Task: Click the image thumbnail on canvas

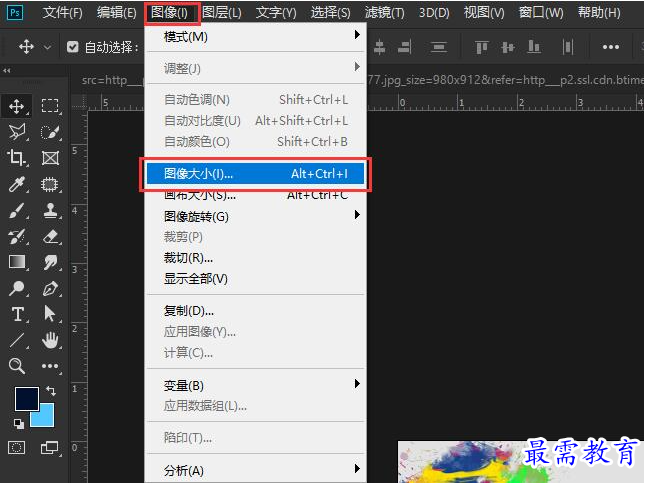Action: (x=521, y=462)
